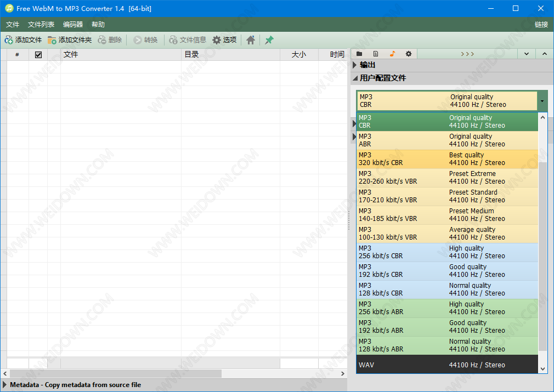This screenshot has width=554, height=392.
Task: Click the profile list's vertical scrollbar down arrow
Action: point(543,369)
